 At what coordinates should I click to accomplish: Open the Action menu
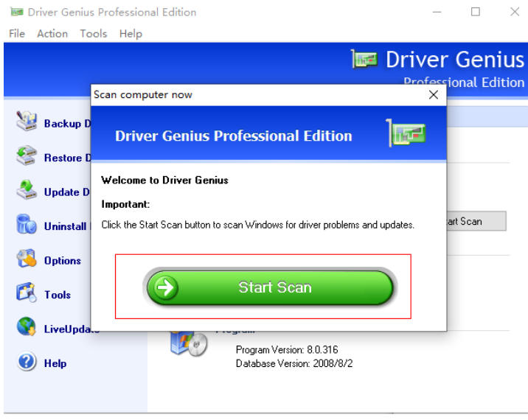[x=52, y=34]
